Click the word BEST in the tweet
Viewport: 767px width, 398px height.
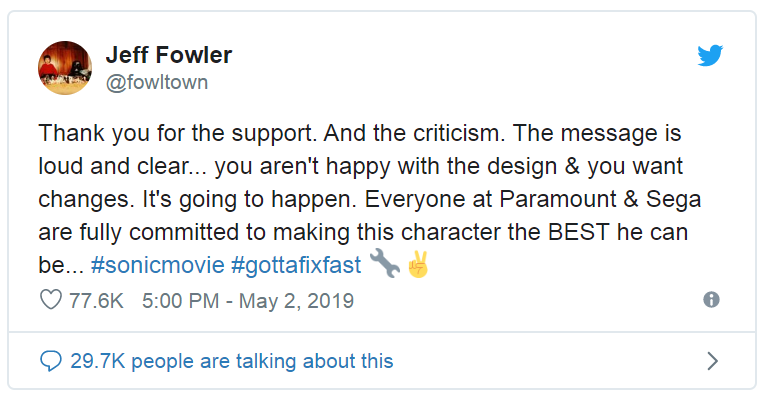579,232
